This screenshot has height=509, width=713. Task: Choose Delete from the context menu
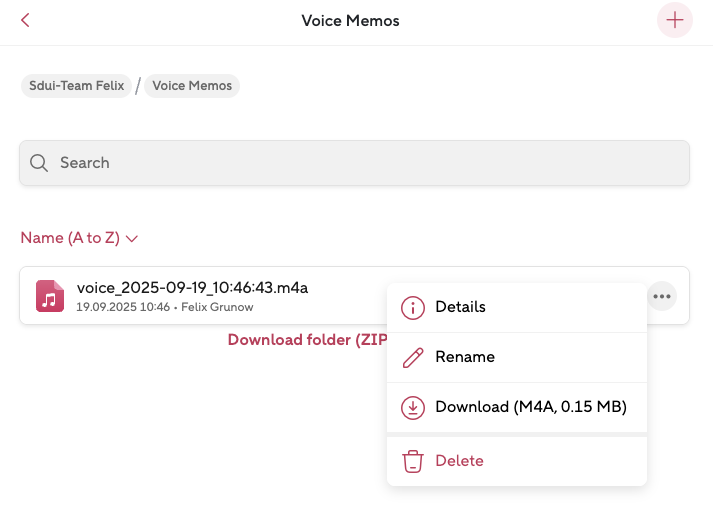point(459,461)
